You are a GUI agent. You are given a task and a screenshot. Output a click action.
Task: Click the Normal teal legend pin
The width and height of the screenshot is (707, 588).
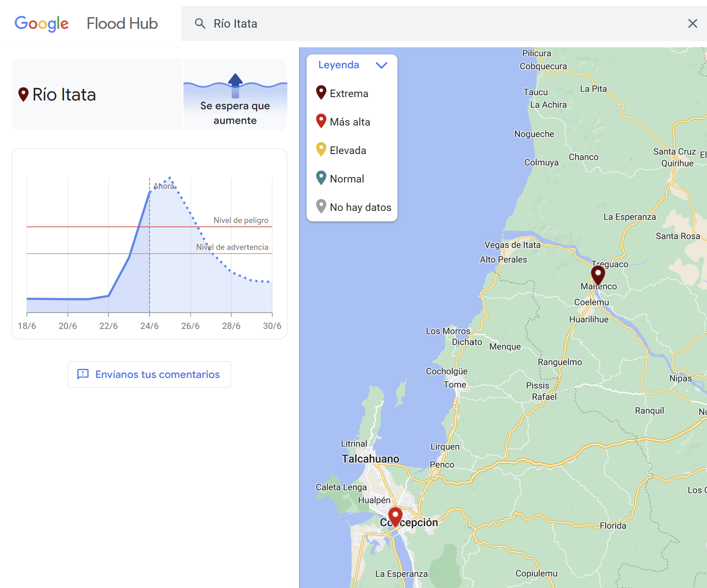tap(321, 178)
